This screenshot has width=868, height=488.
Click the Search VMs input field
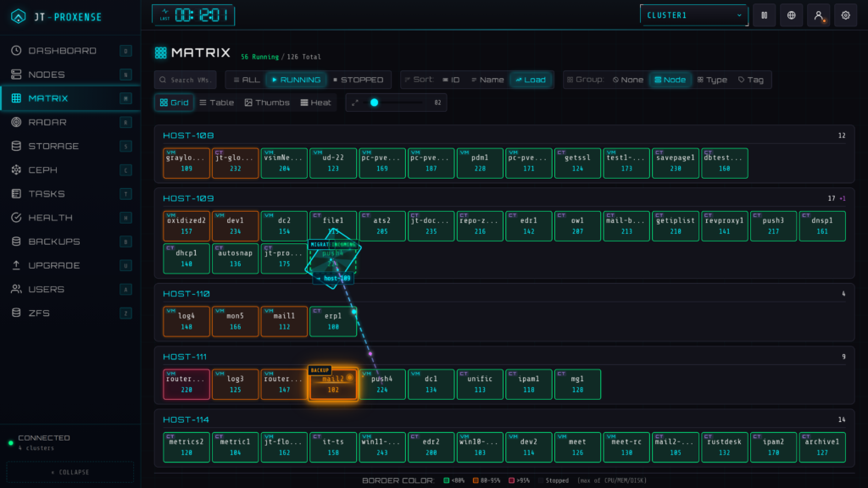point(186,80)
